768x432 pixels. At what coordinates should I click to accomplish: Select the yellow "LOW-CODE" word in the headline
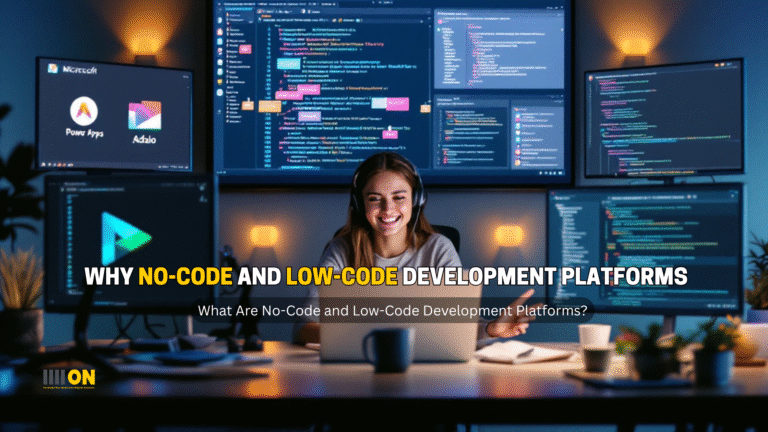pyautogui.click(x=341, y=276)
